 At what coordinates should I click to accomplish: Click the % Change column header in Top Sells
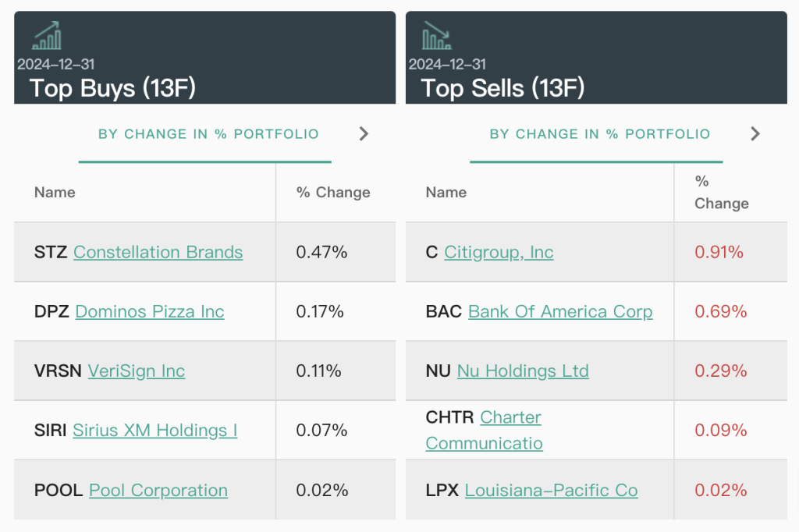point(721,193)
